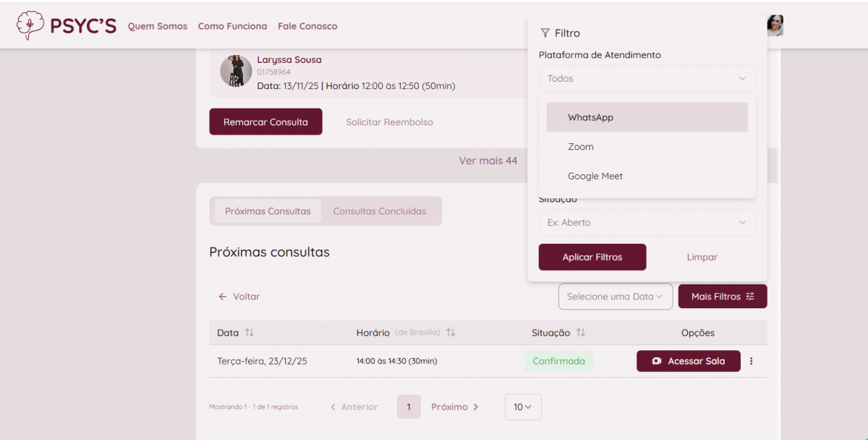Change the rows-per-page 10 selector
The width and height of the screenshot is (868, 440).
tap(522, 407)
